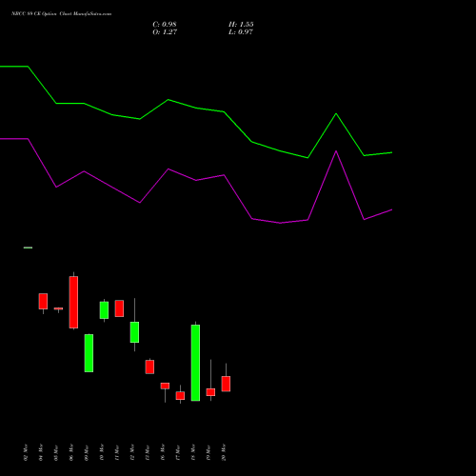Click the green line's peak near chart right
The image size is (476, 476).
[x=336, y=113]
